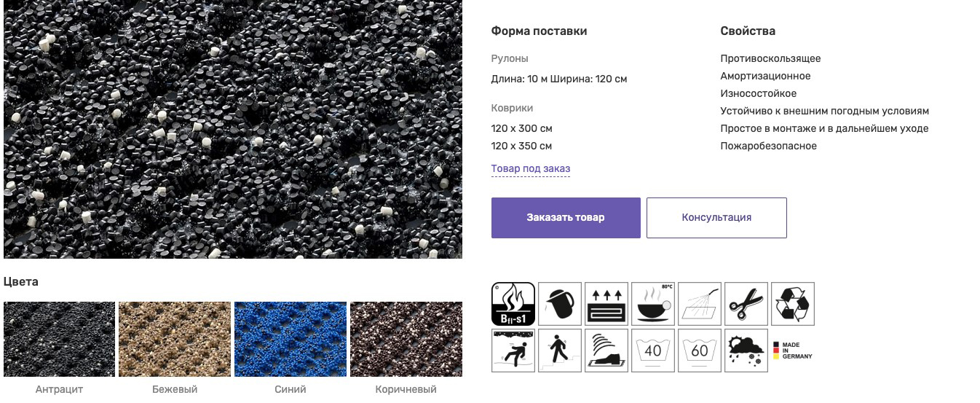The image size is (980, 403).
Task: Click the pitcher liquid icon
Action: (x=560, y=304)
